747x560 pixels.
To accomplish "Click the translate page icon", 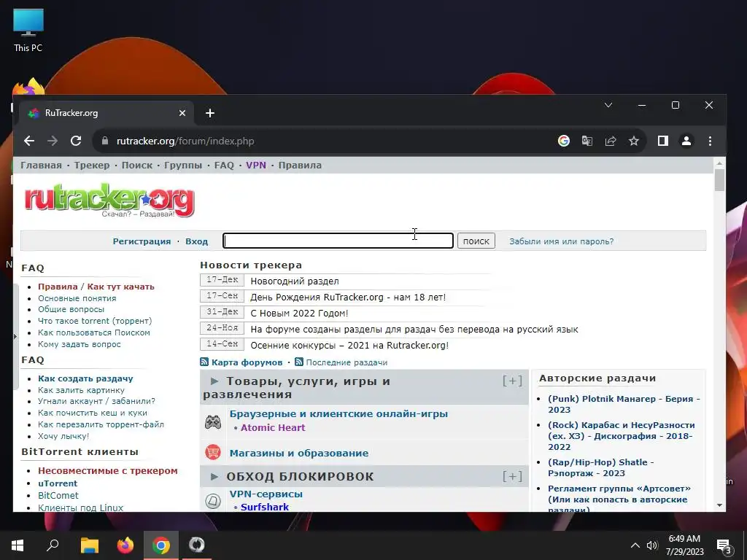I will pos(587,141).
